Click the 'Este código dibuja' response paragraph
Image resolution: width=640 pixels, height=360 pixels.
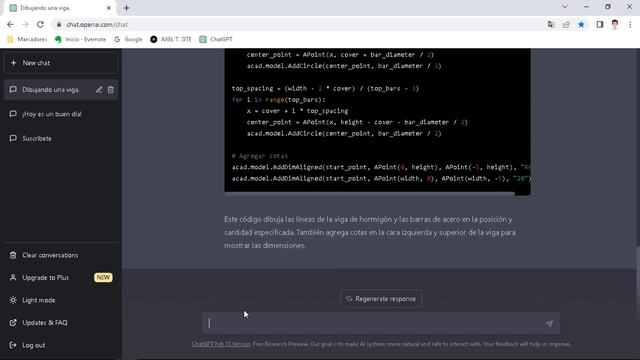[x=370, y=232]
